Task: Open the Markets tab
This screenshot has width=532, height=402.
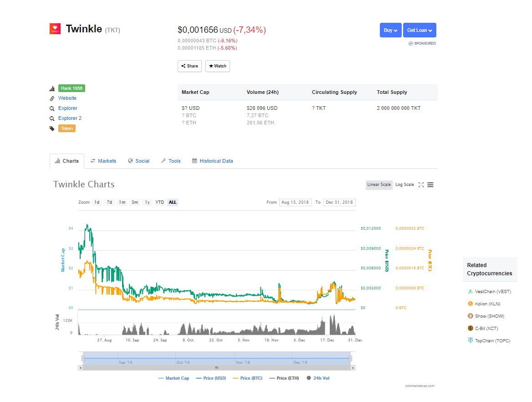Action: pos(103,161)
